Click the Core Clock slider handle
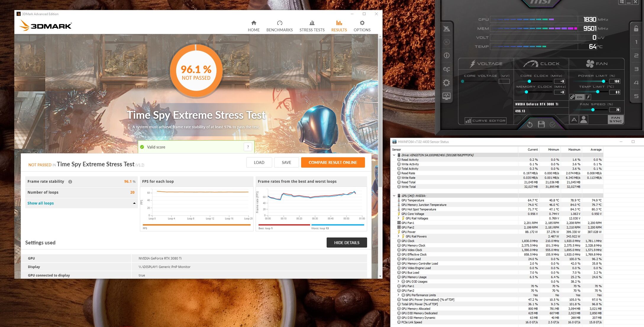 coord(529,81)
